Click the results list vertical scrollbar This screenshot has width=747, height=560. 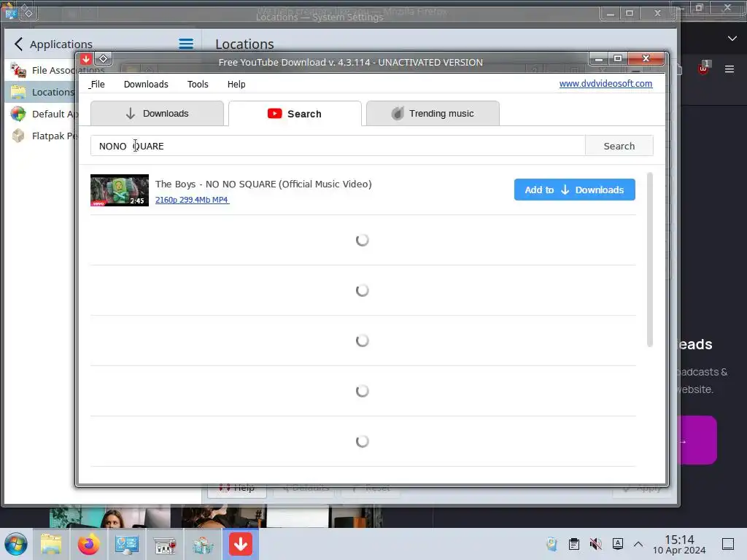650,260
